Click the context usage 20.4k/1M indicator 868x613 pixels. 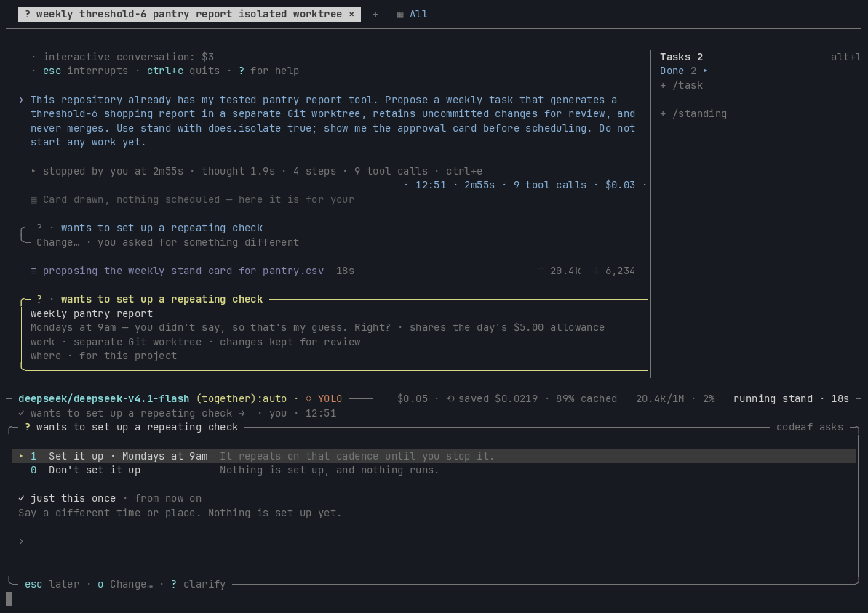click(x=659, y=399)
